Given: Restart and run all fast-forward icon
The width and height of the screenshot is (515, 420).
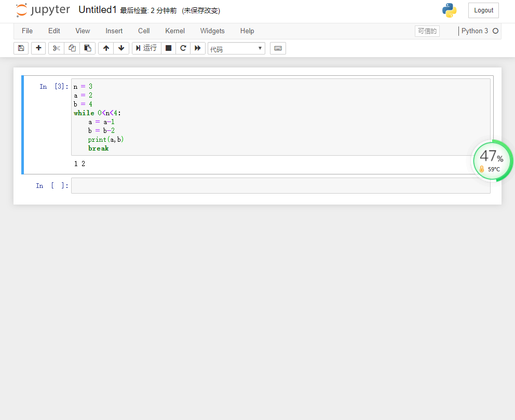Looking at the screenshot, I should pyautogui.click(x=198, y=48).
